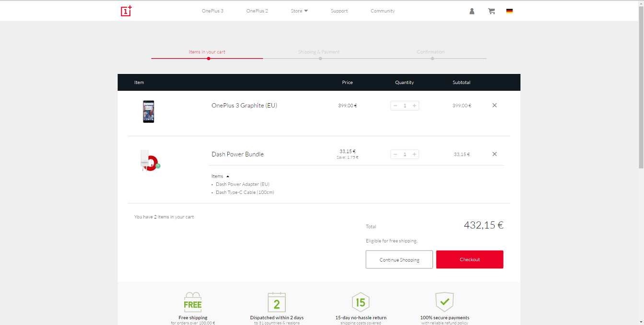Collapse the bundle Items list
The height and width of the screenshot is (325, 644).
click(221, 176)
